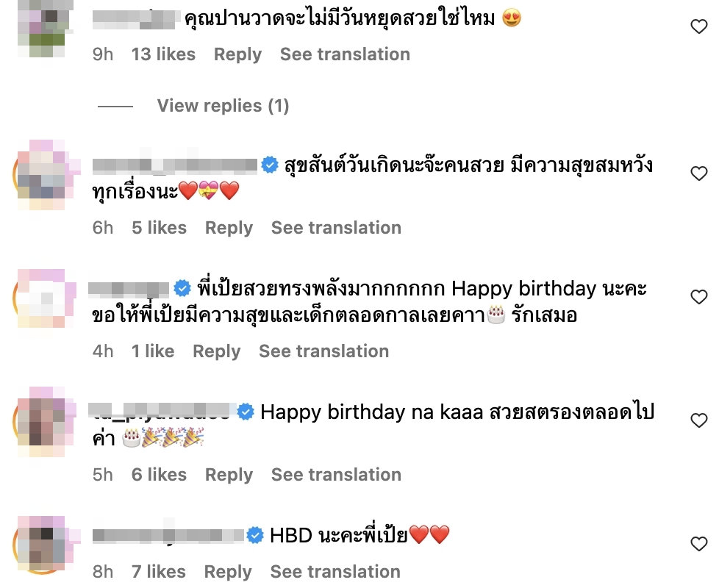Reply to the 8h HBD comment
The width and height of the screenshot is (719, 588).
[228, 572]
